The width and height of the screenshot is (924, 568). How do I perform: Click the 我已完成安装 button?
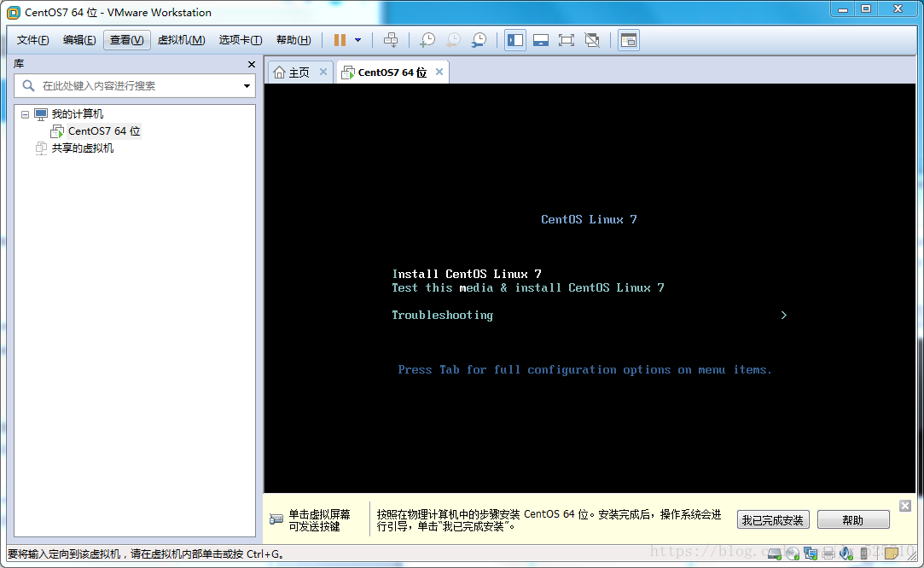click(x=772, y=520)
